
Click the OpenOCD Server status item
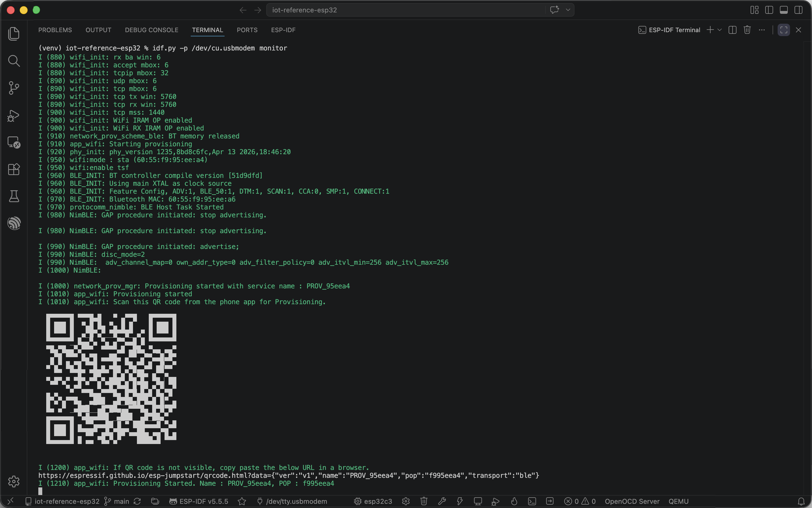click(632, 501)
